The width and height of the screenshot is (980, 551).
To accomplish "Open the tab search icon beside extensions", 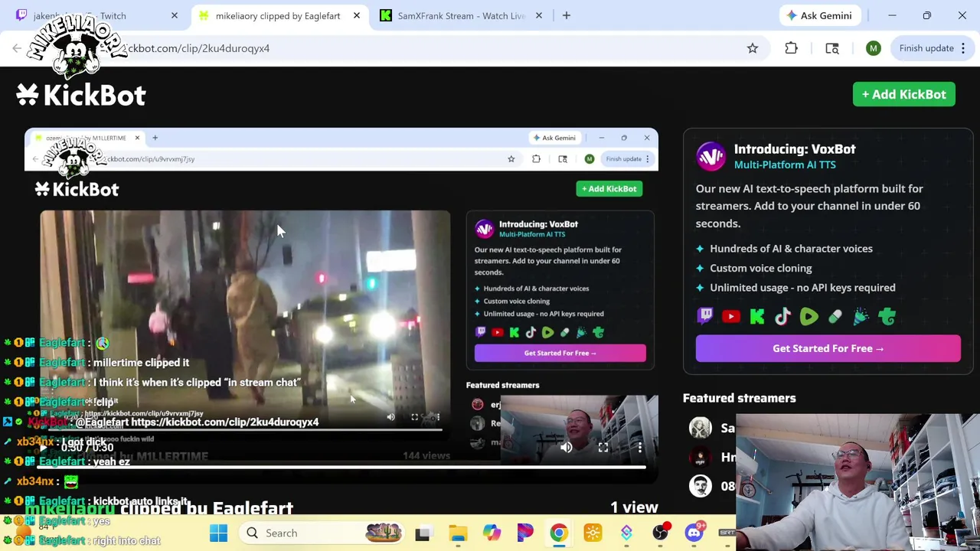I will (x=832, y=48).
